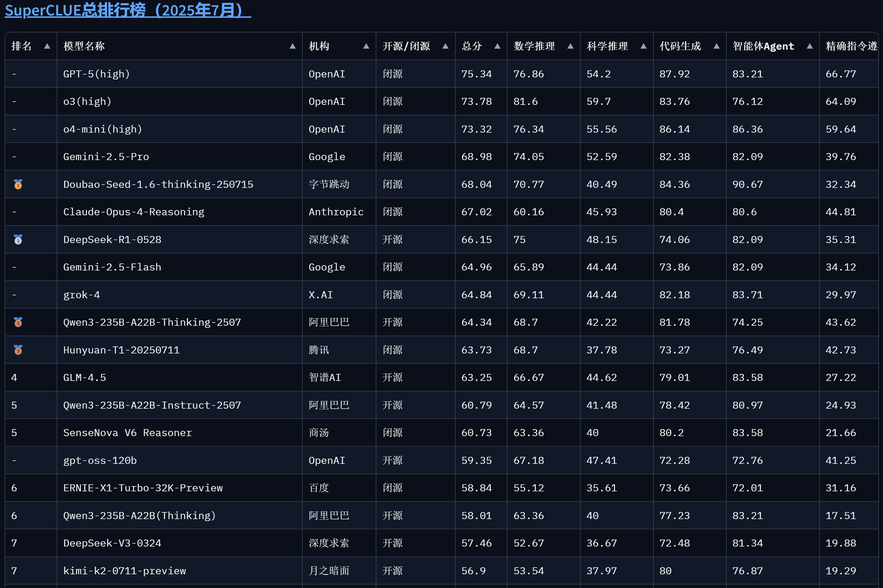Select the Hunyuan-T1-20250711 model name
This screenshot has height=588, width=883.
coord(122,350)
